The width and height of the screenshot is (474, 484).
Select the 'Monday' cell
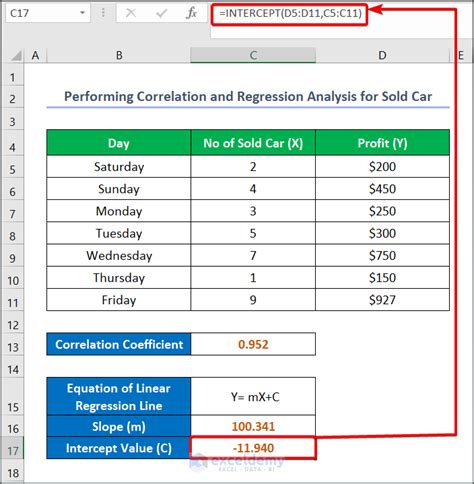tap(119, 211)
